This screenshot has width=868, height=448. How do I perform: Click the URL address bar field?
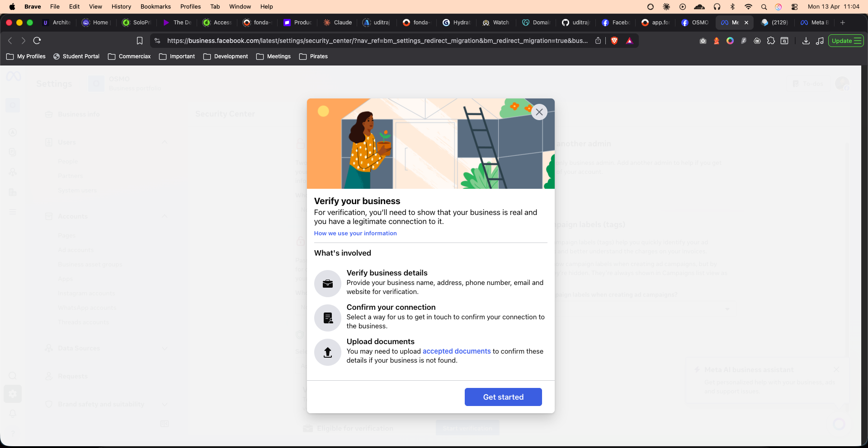click(x=377, y=41)
